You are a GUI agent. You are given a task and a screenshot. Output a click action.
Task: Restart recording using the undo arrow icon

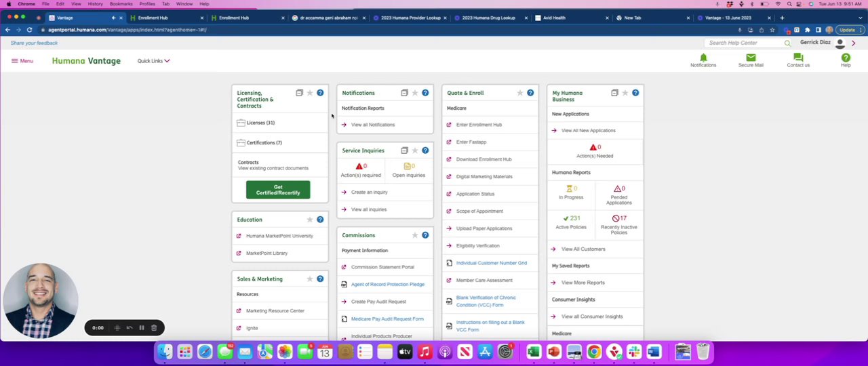pos(130,328)
